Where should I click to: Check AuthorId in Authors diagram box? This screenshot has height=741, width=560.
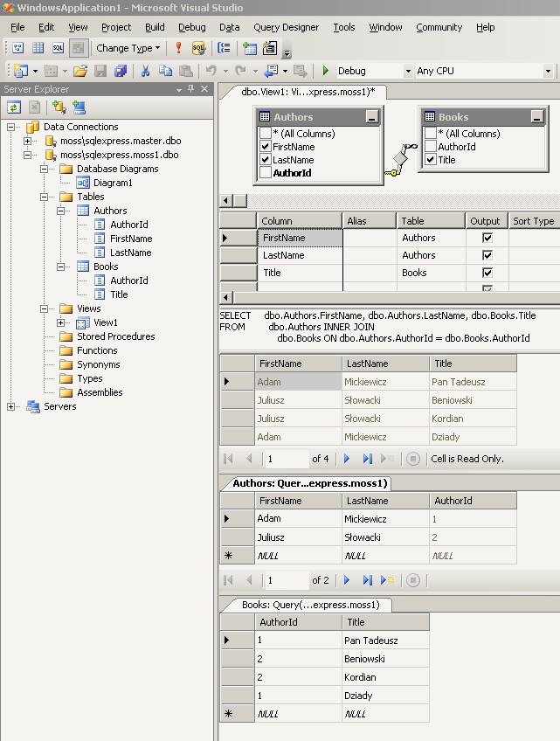pos(266,173)
